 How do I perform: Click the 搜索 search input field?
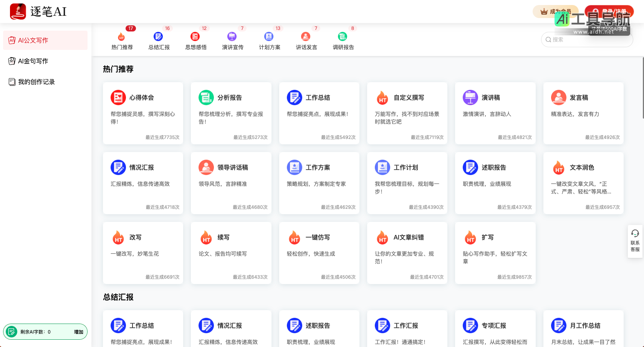(587, 40)
